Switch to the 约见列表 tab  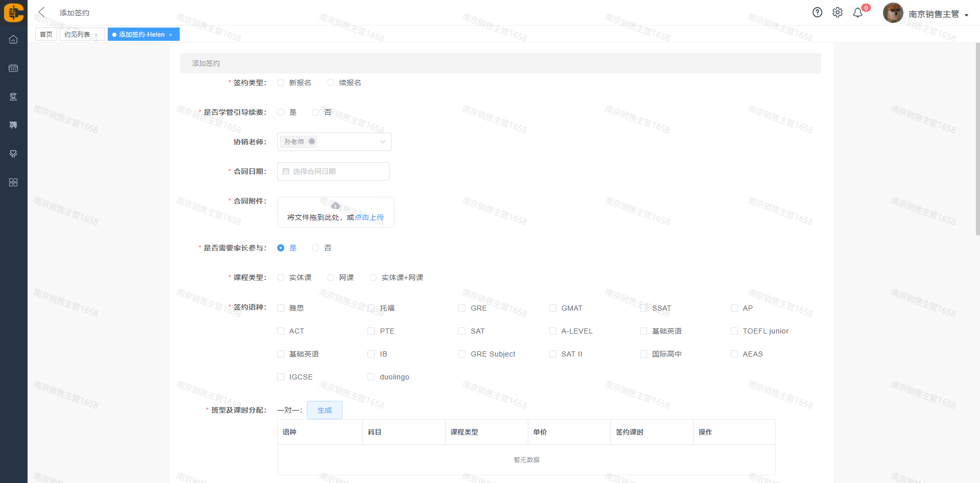[77, 34]
